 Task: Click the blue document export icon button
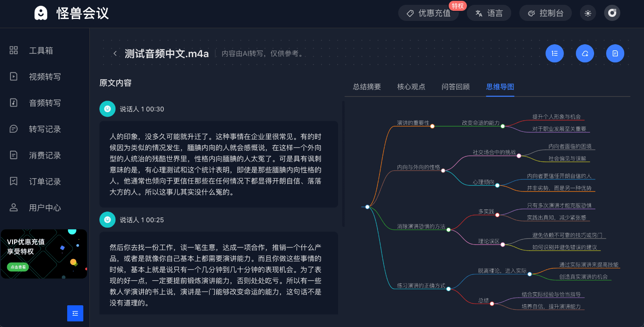click(x=615, y=53)
